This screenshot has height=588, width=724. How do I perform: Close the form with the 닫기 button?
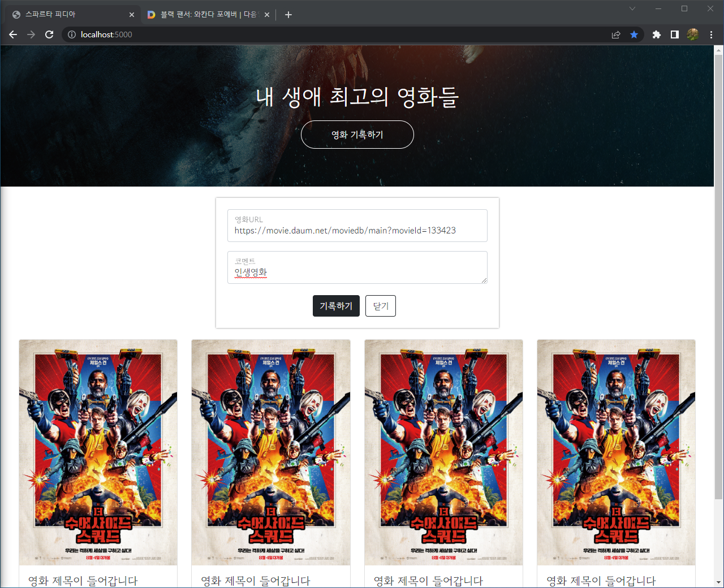[x=381, y=306]
